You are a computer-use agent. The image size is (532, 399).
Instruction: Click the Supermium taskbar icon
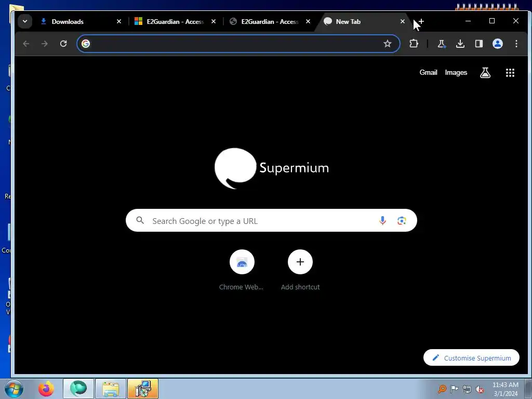(78, 389)
